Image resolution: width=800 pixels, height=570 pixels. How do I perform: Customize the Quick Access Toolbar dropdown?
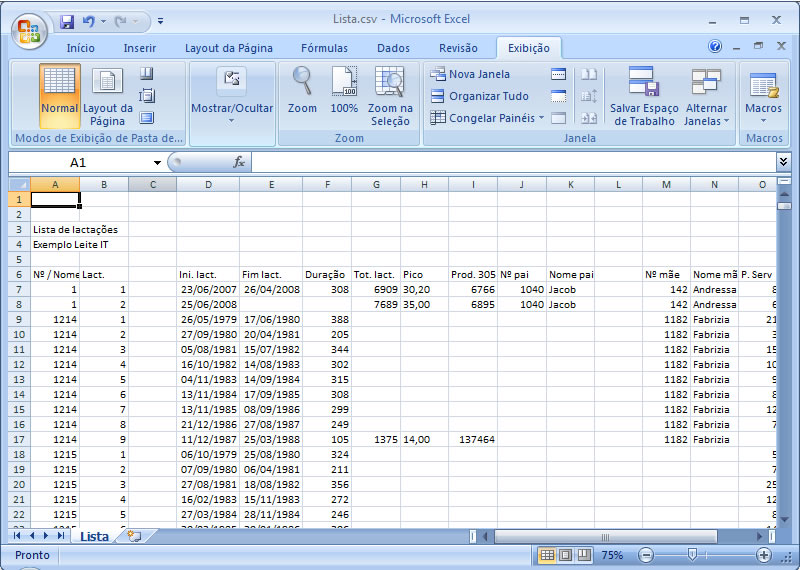(x=160, y=21)
